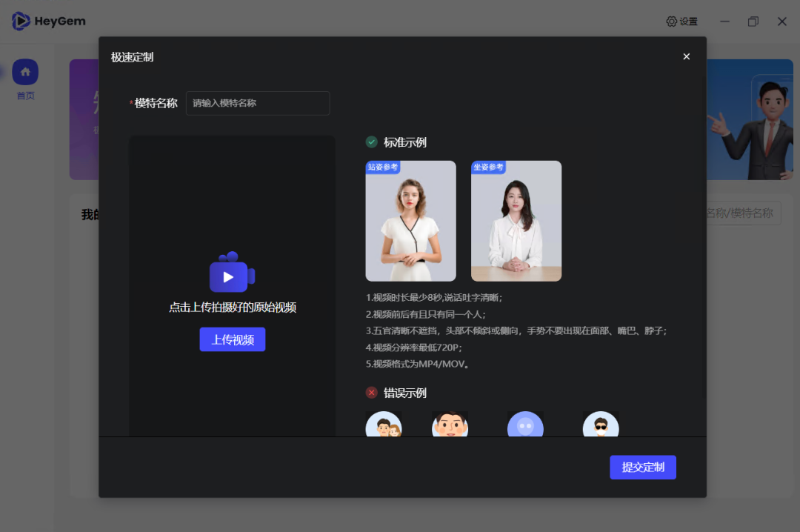Go to 首页 home icon in sidebar
This screenshot has height=532, width=800.
[25, 72]
